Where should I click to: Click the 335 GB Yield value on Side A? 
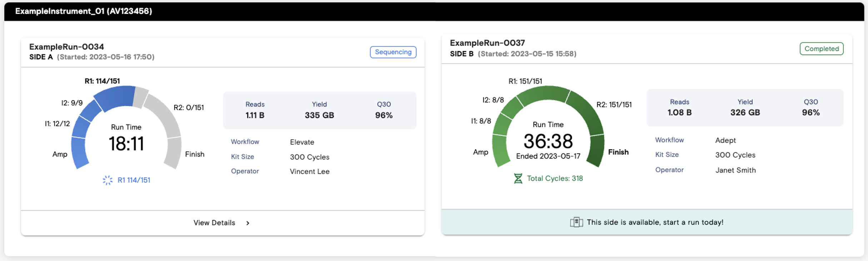tap(319, 115)
